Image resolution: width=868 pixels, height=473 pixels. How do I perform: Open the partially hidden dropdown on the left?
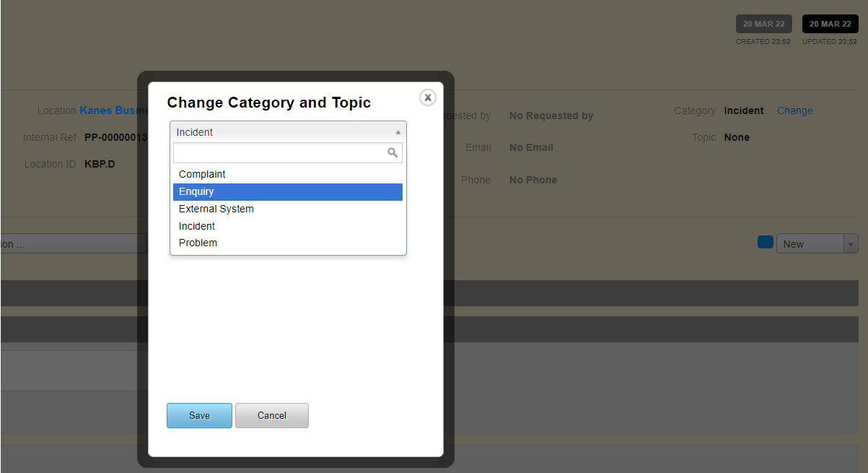(72, 244)
